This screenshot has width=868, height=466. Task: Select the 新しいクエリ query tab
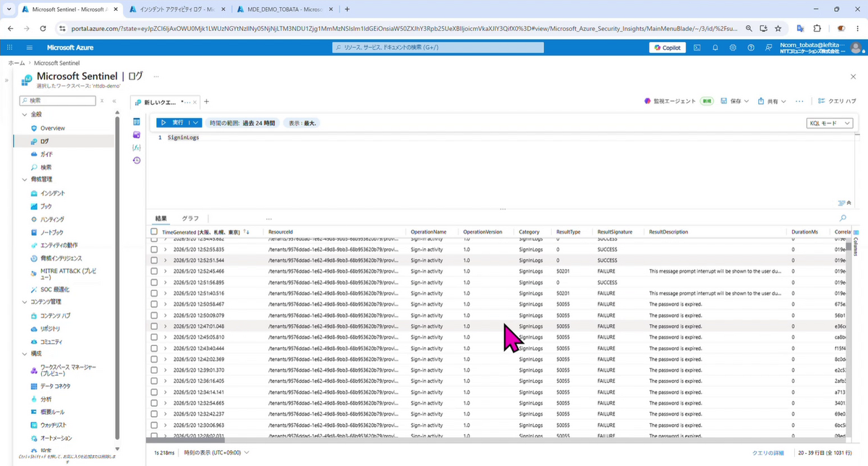pos(163,102)
